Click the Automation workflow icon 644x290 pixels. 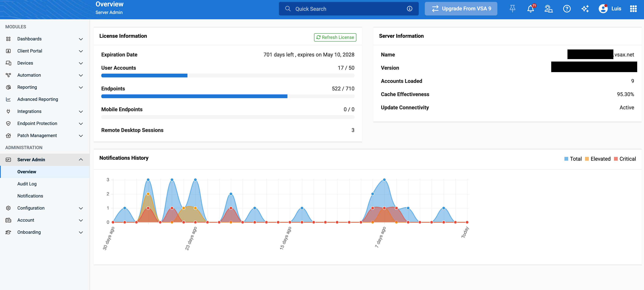pos(8,75)
